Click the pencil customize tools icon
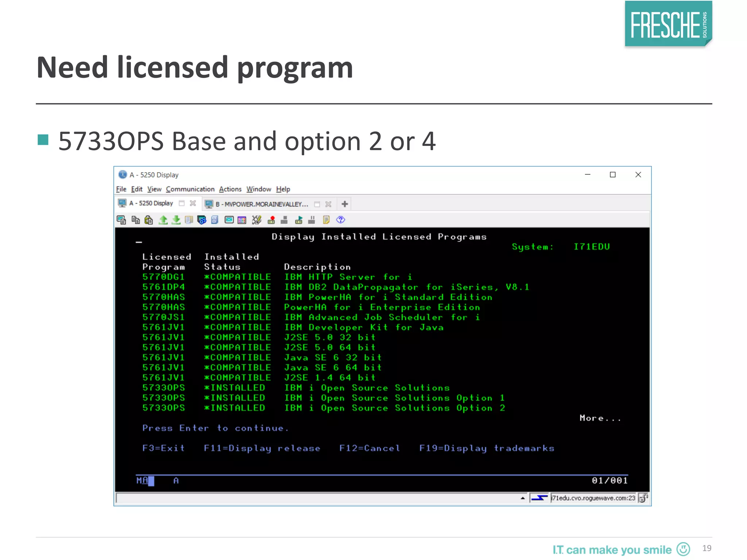This screenshot has width=747, height=560. click(256, 220)
